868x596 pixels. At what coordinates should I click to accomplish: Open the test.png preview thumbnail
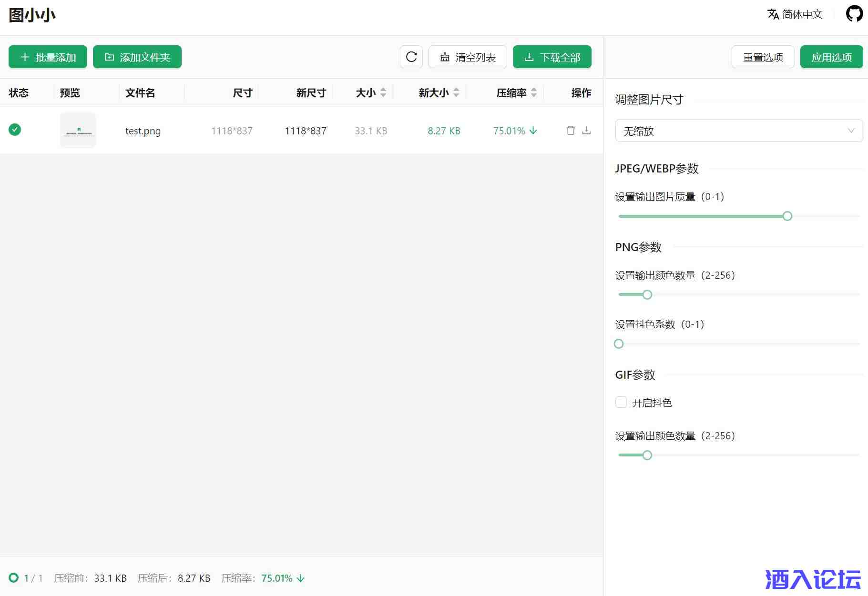pos(78,131)
